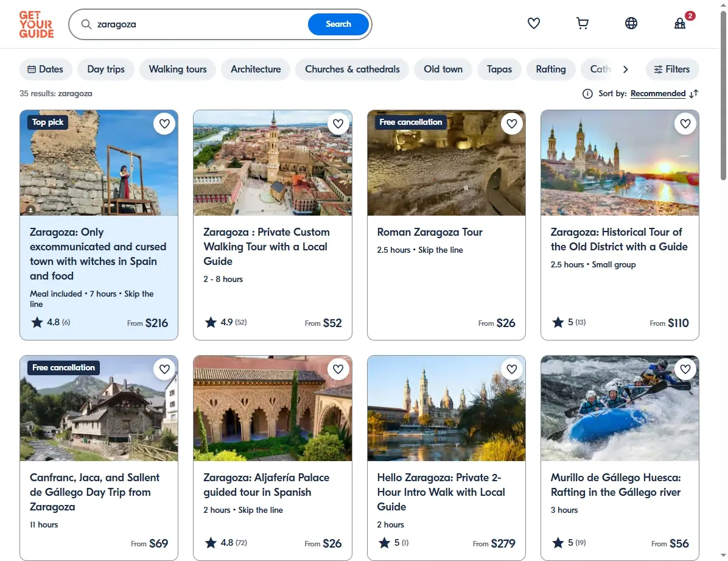Click the sort order arrows icon
The width and height of the screenshot is (728, 561).
(x=694, y=94)
